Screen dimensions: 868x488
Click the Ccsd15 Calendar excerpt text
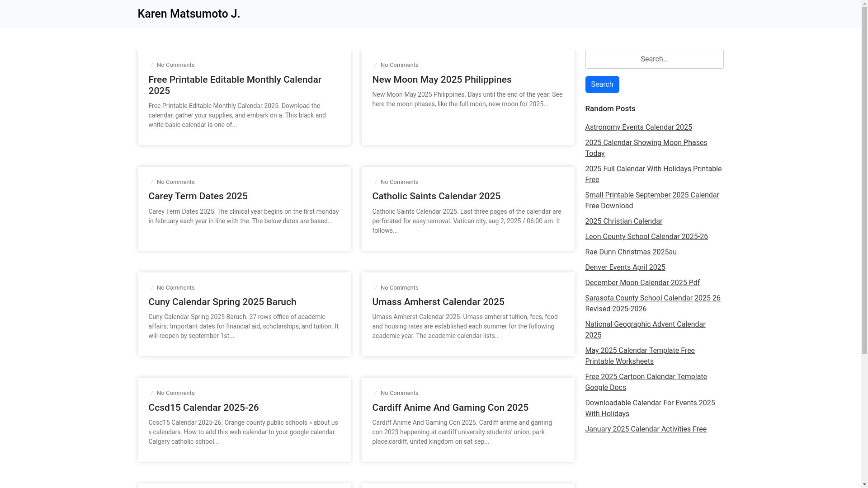(243, 432)
